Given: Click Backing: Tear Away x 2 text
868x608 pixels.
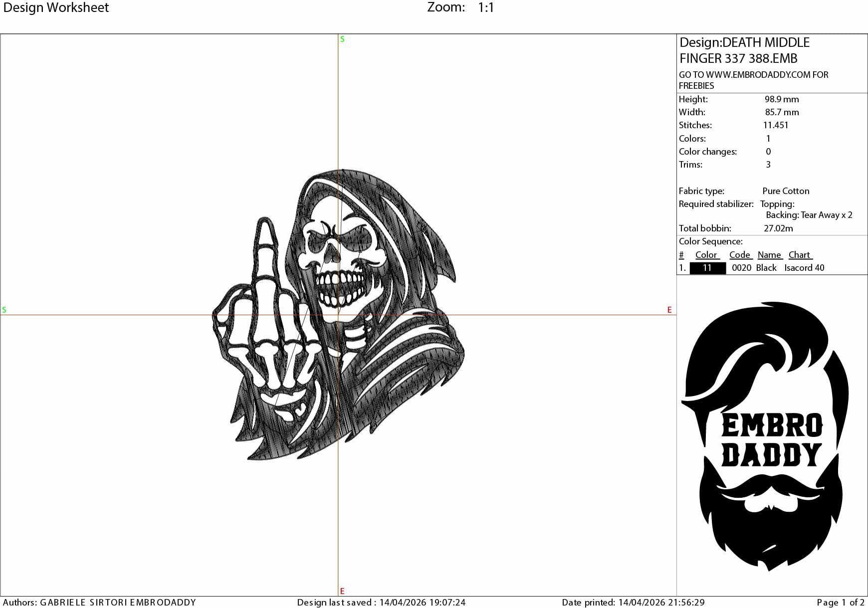Looking at the screenshot, I should tap(809, 215).
